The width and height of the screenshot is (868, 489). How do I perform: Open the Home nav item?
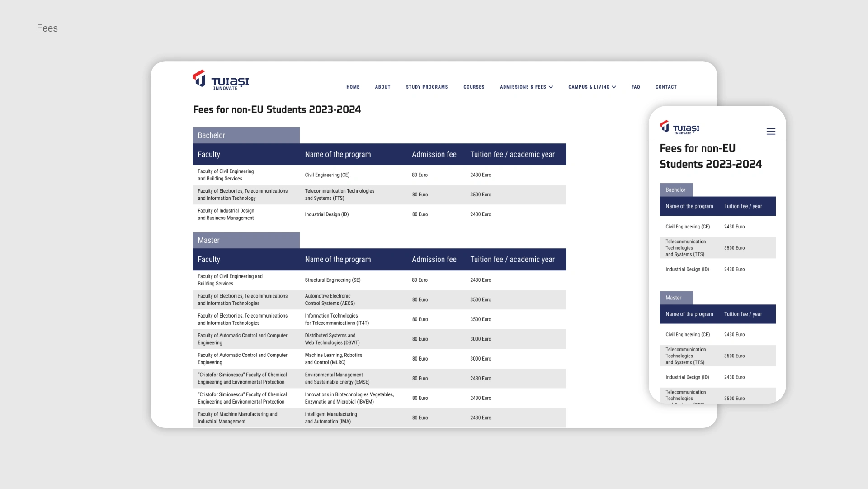pos(353,87)
